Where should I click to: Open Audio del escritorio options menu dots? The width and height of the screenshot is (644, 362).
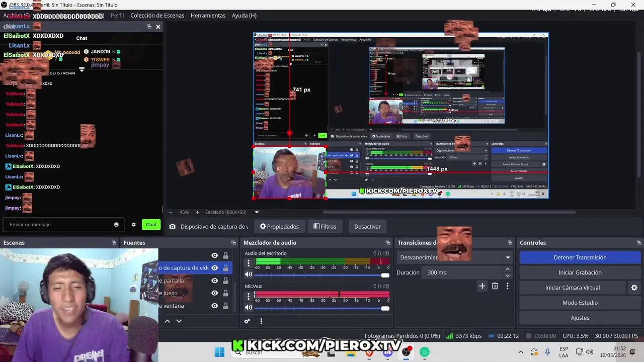point(248,263)
